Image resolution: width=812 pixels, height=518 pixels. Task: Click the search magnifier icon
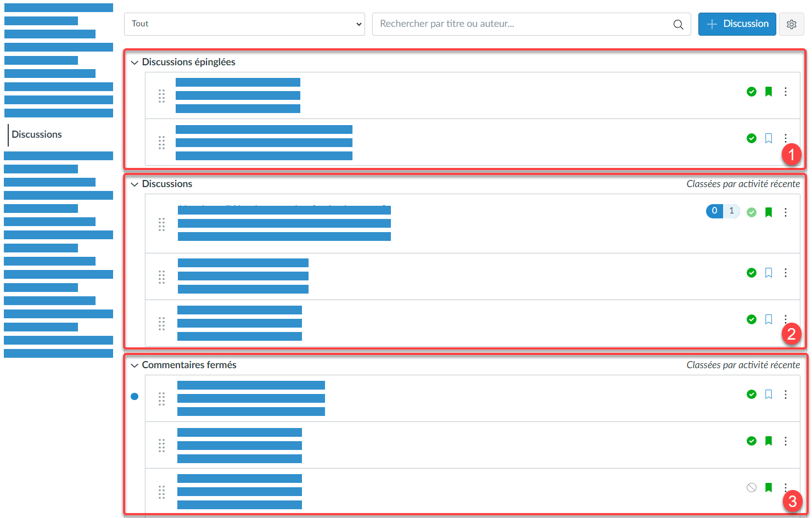(678, 24)
